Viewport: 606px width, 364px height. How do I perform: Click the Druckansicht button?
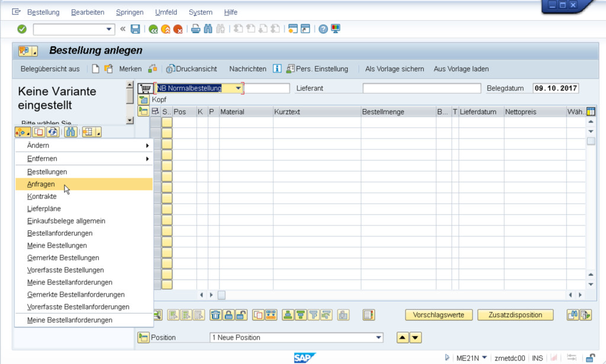pyautogui.click(x=192, y=69)
